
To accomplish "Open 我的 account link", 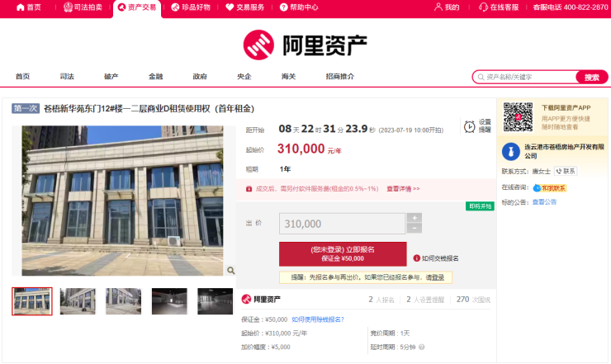I will (447, 7).
